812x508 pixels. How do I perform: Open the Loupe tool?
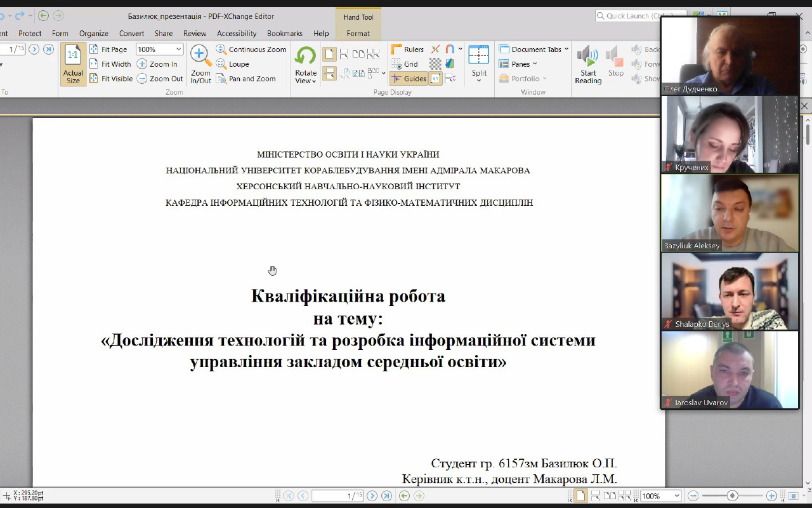232,64
